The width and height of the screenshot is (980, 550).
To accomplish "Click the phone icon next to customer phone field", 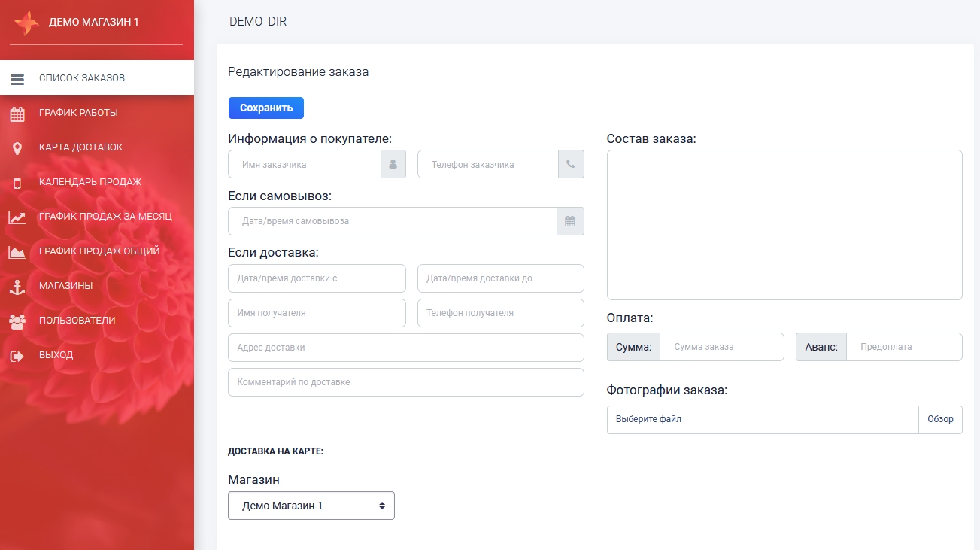I will point(571,165).
